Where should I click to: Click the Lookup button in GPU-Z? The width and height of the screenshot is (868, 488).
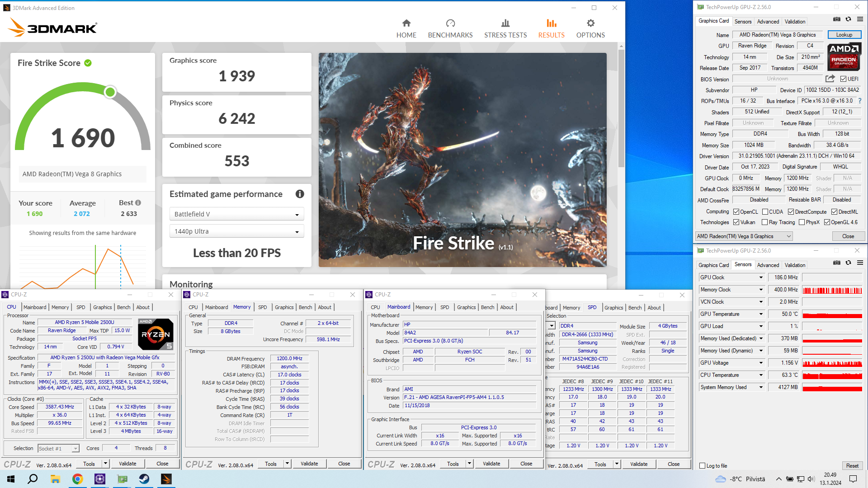coord(844,35)
